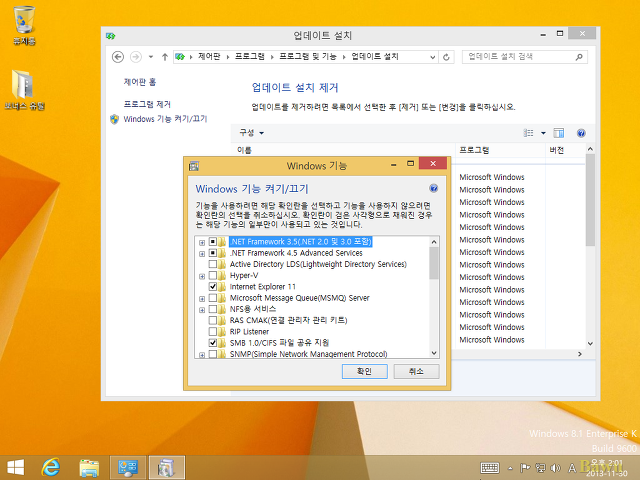Viewport: 640px width, 480px height.
Task: Click the view options list icon
Action: click(x=528, y=133)
